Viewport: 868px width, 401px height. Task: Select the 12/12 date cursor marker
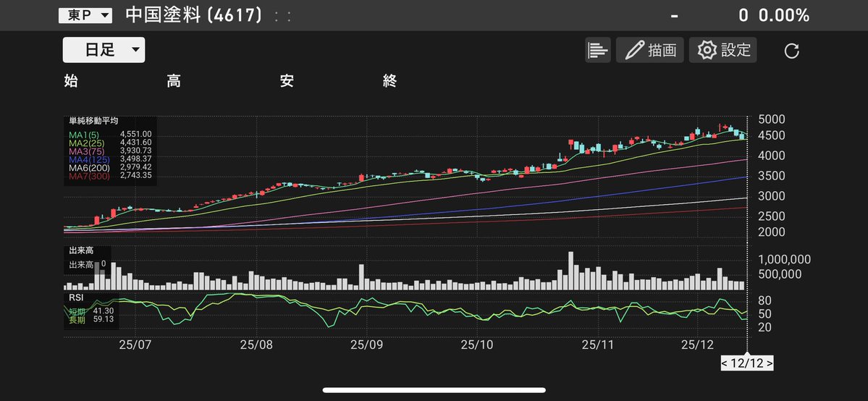(747, 364)
